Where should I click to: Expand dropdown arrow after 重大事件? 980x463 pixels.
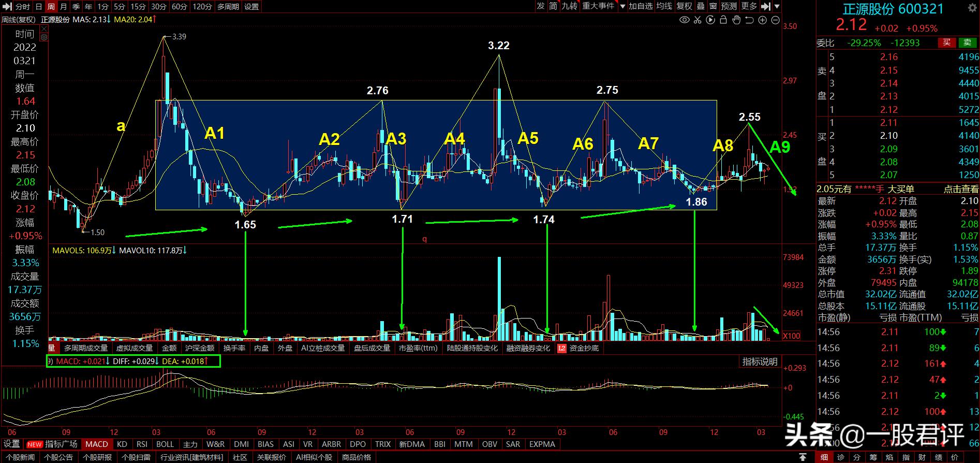tap(622, 6)
